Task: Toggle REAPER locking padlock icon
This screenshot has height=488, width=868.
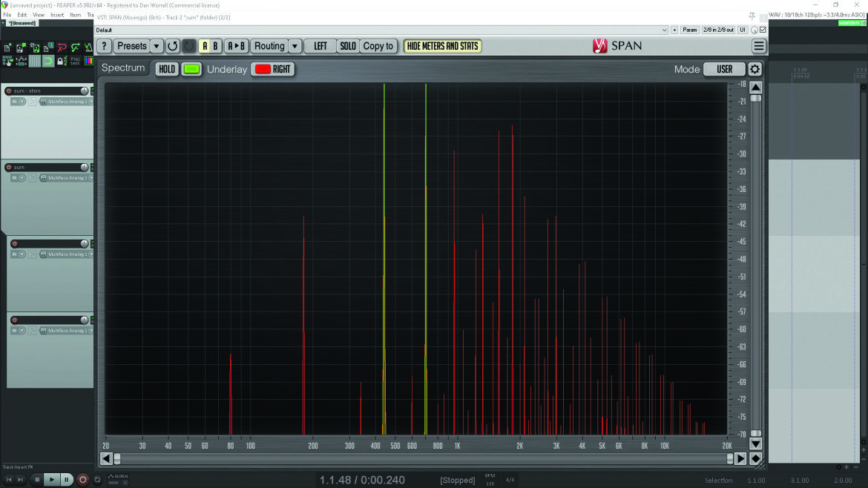Action: (61, 61)
